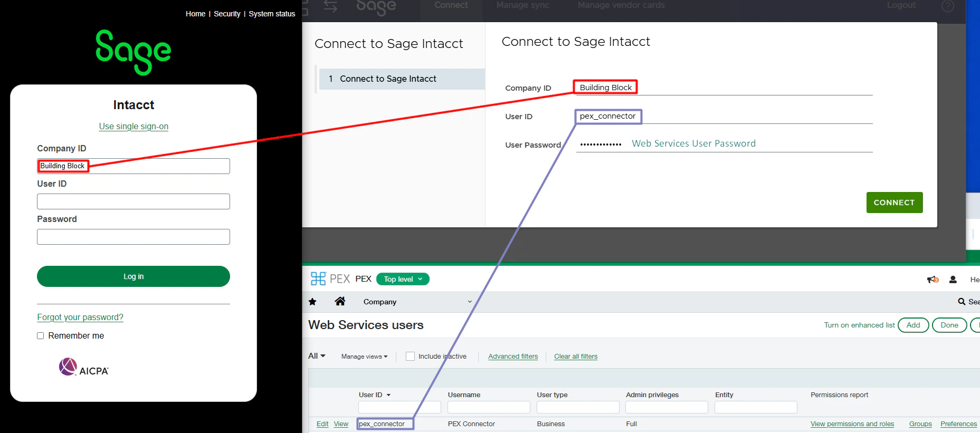Click the login User ID field

[x=134, y=201]
